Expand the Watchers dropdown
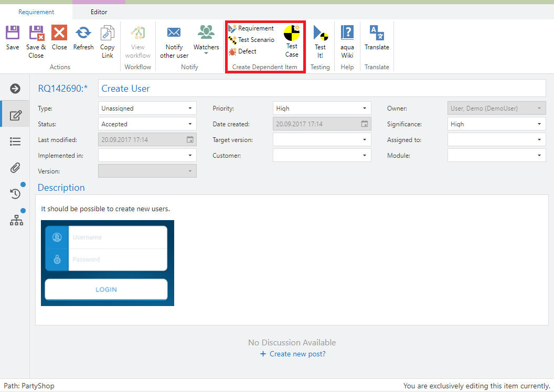Image resolution: width=554 pixels, height=392 pixels. point(206,52)
